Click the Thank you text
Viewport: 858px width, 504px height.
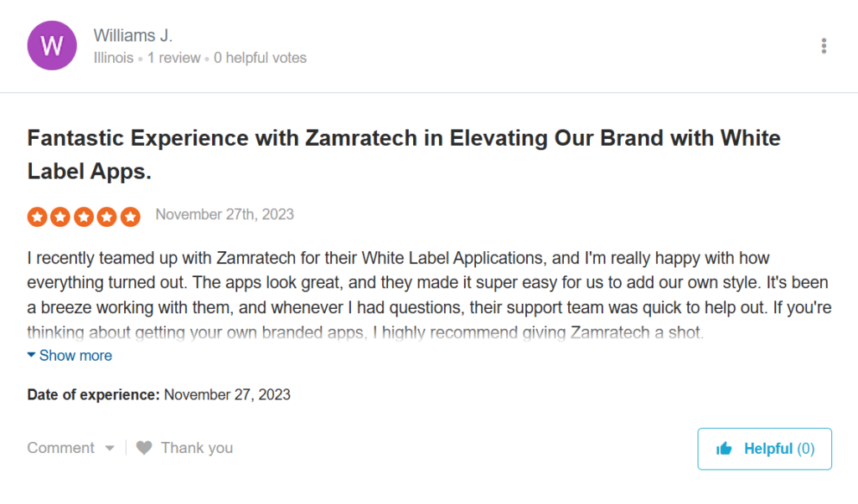[x=197, y=448]
